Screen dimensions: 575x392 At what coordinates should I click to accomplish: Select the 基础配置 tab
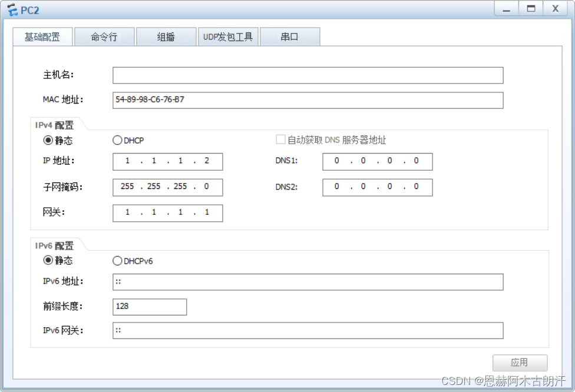(42, 36)
